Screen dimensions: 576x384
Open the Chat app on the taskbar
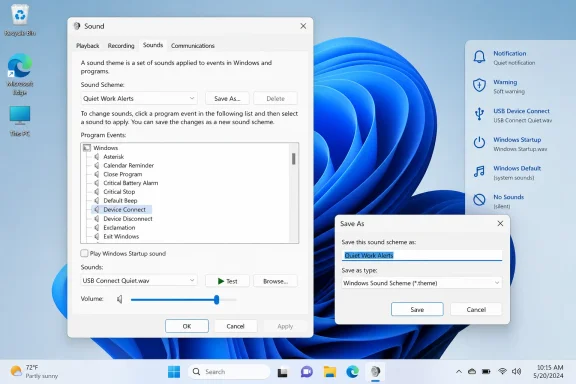point(307,372)
